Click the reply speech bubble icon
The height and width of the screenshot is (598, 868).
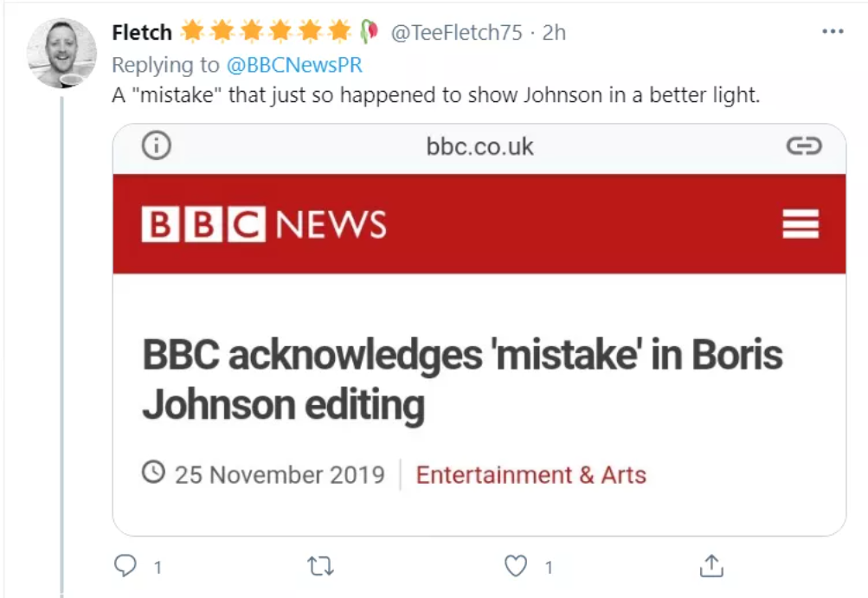point(126,566)
